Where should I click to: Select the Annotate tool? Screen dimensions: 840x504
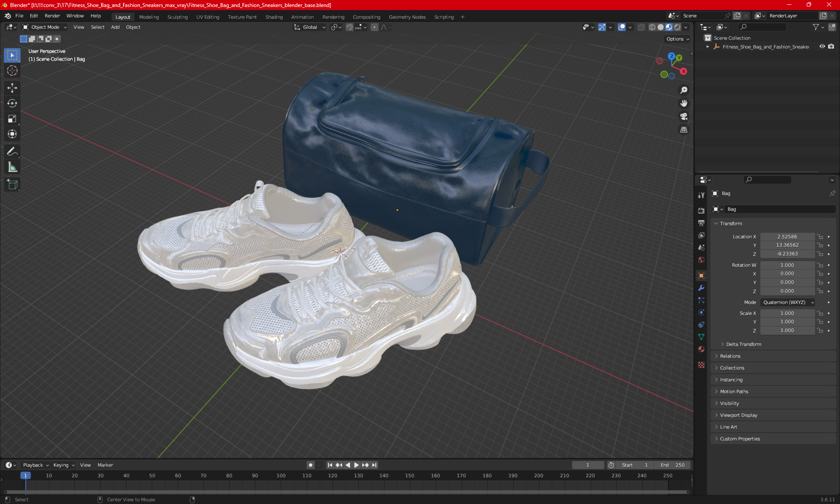click(x=12, y=152)
